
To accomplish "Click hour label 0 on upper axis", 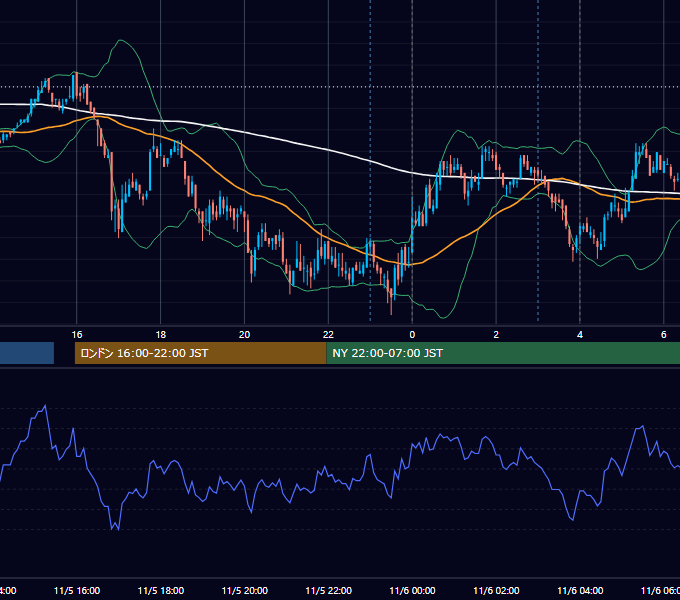I will (x=412, y=334).
